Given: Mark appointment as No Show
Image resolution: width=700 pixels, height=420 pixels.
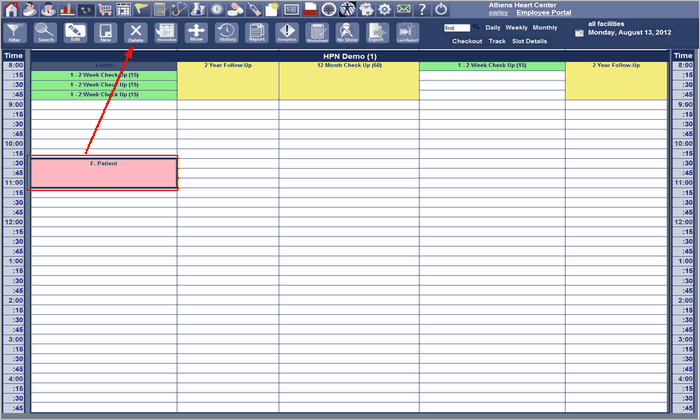Looking at the screenshot, I should point(346,32).
